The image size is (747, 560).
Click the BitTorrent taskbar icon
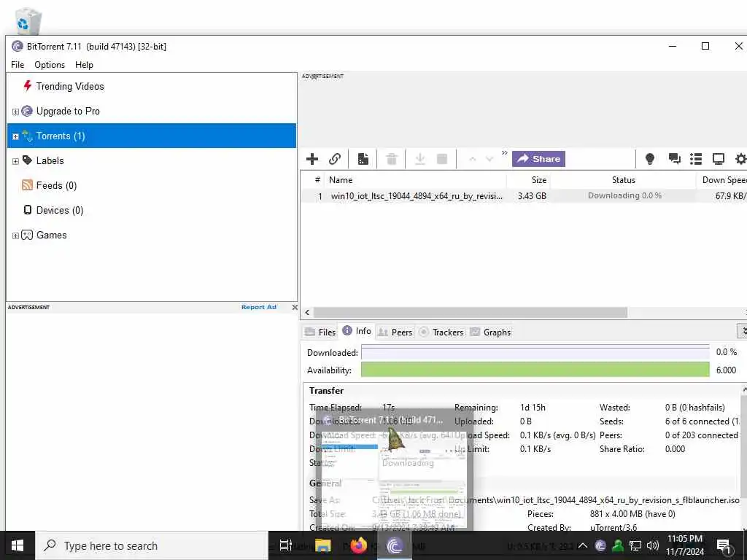[395, 545]
